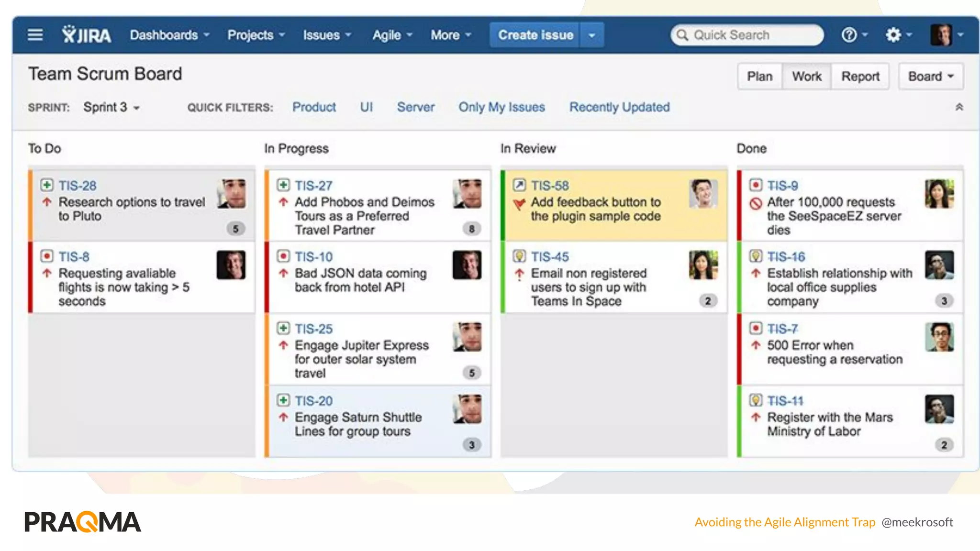Click the story type icon on TIS-25

click(x=283, y=328)
